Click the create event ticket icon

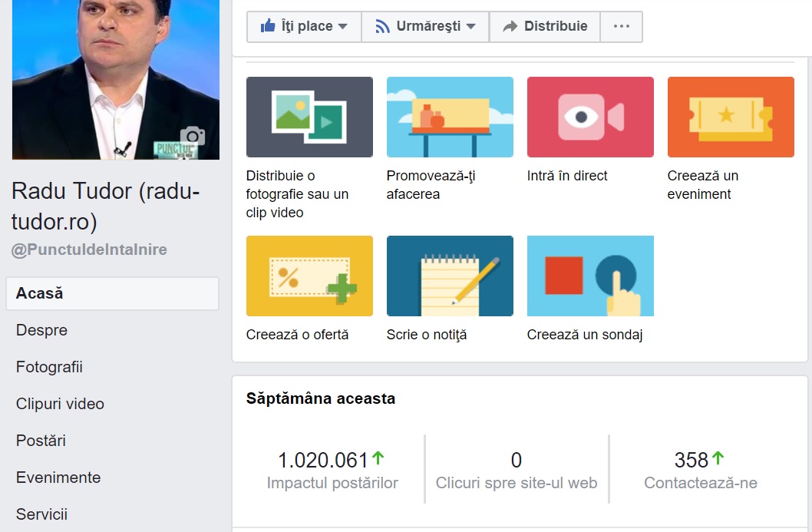point(731,117)
